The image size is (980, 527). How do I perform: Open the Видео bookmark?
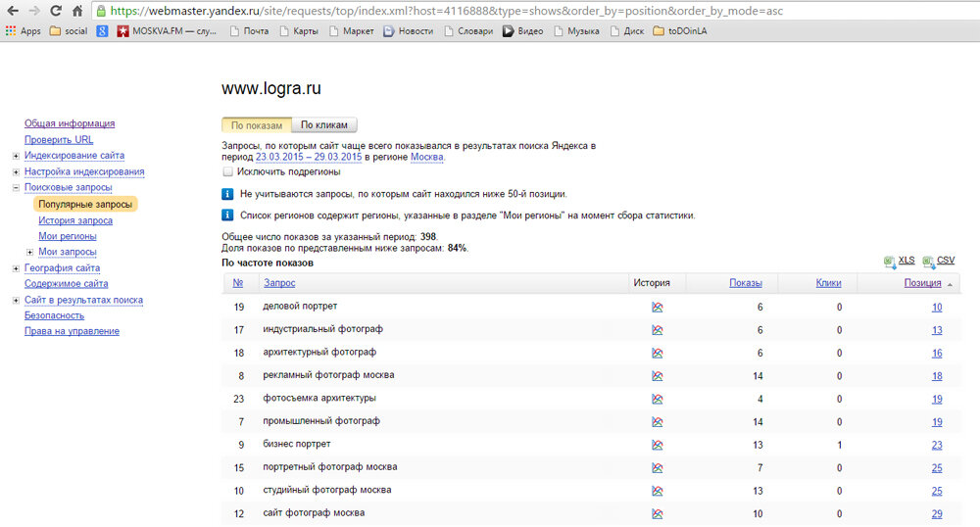pos(523,30)
